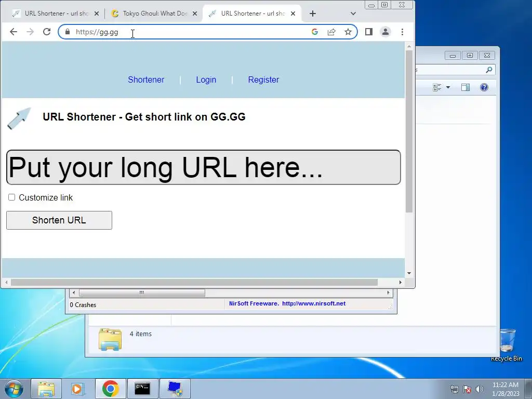
Task: Open the tab search chevron
Action: coord(353,14)
